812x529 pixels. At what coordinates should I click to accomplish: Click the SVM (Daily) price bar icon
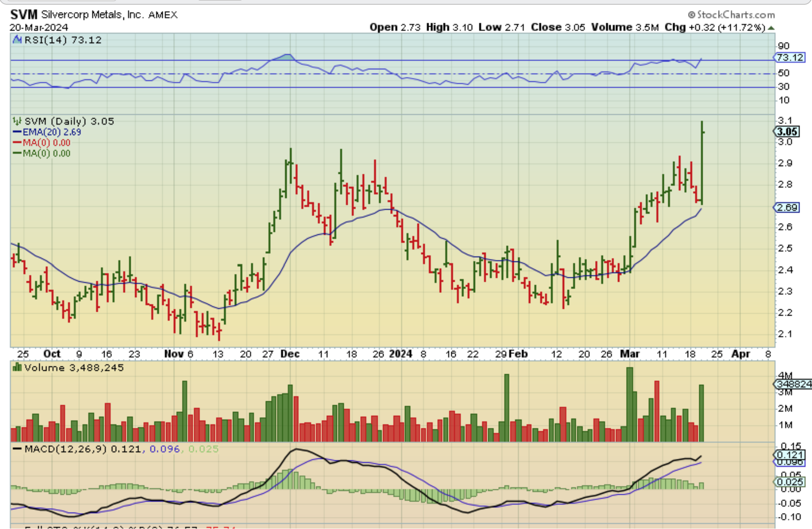pyautogui.click(x=17, y=121)
